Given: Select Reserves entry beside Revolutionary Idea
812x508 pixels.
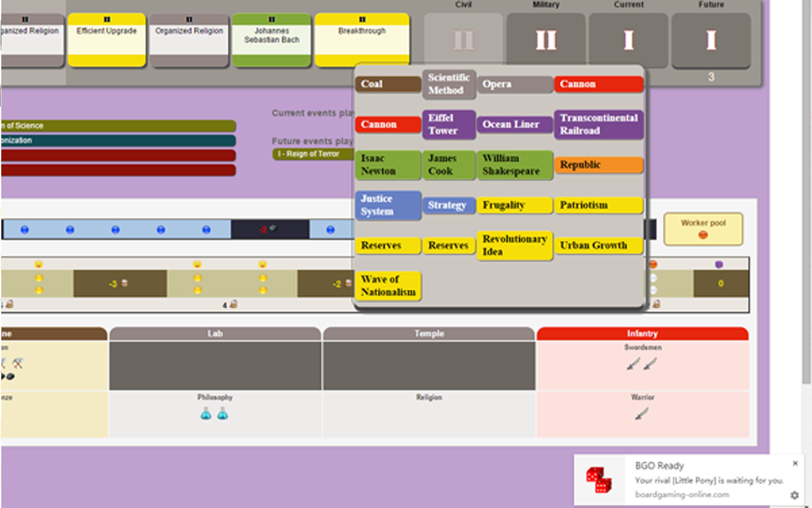Looking at the screenshot, I should point(449,246).
